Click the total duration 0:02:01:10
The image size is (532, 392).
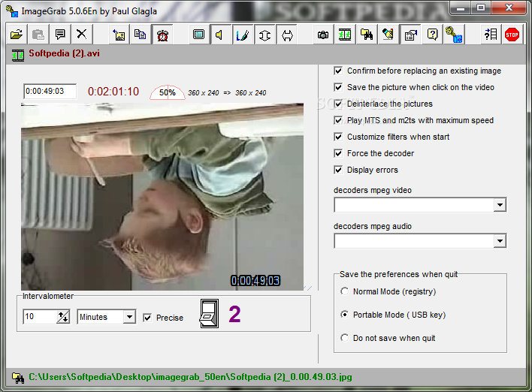(113, 92)
